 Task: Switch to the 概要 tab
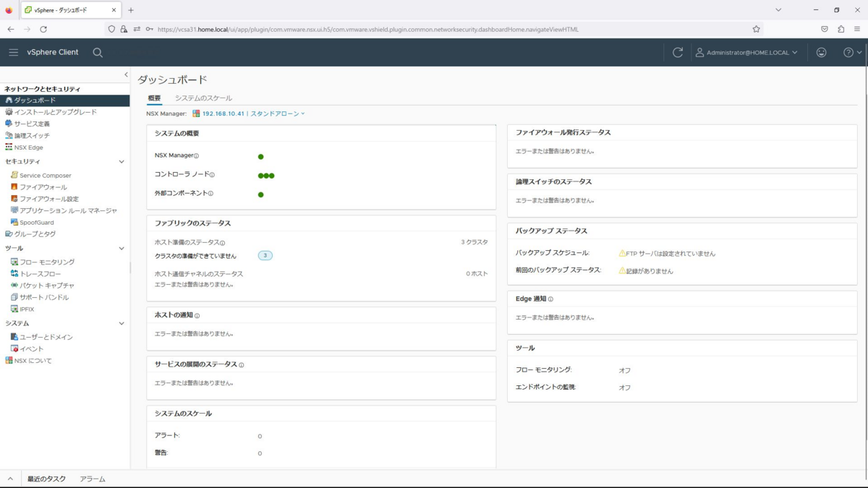point(154,98)
